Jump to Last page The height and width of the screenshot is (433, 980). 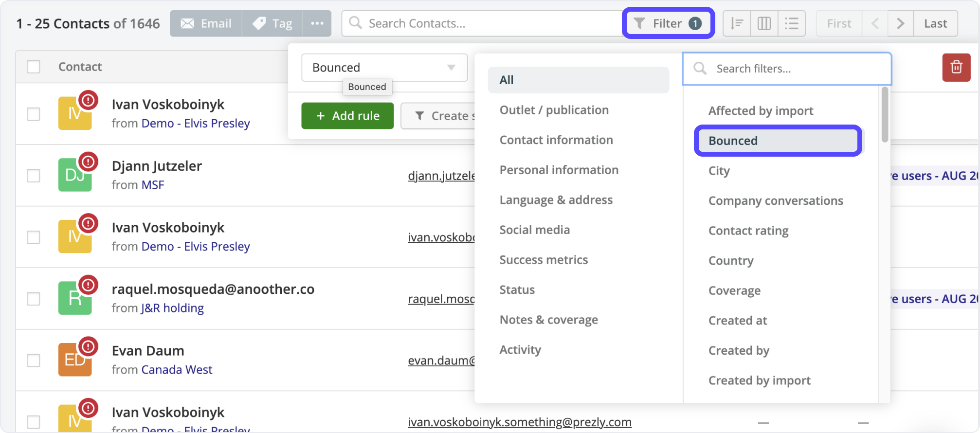[935, 23]
